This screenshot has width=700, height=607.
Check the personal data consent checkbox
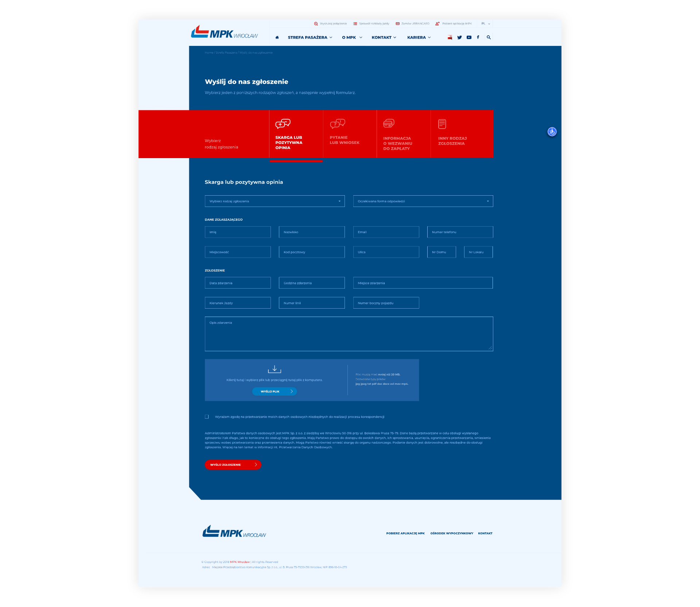click(x=207, y=417)
